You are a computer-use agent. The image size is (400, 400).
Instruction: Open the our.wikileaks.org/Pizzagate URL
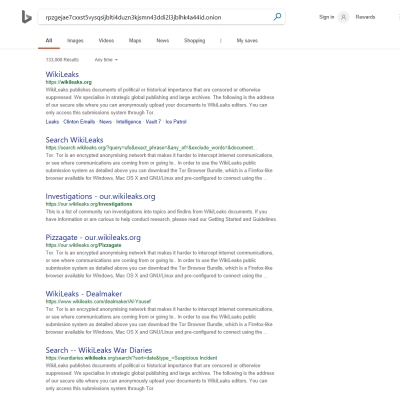[83, 245]
